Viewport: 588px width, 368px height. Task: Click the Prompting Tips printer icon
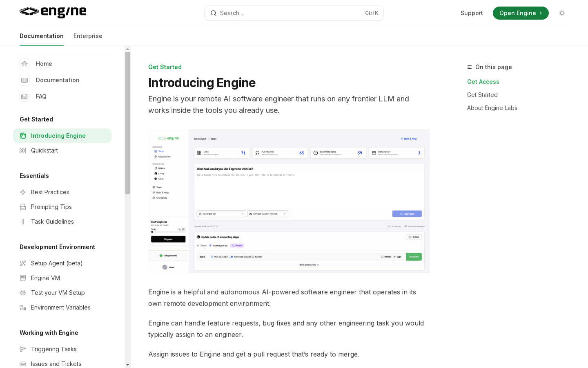pyautogui.click(x=23, y=207)
